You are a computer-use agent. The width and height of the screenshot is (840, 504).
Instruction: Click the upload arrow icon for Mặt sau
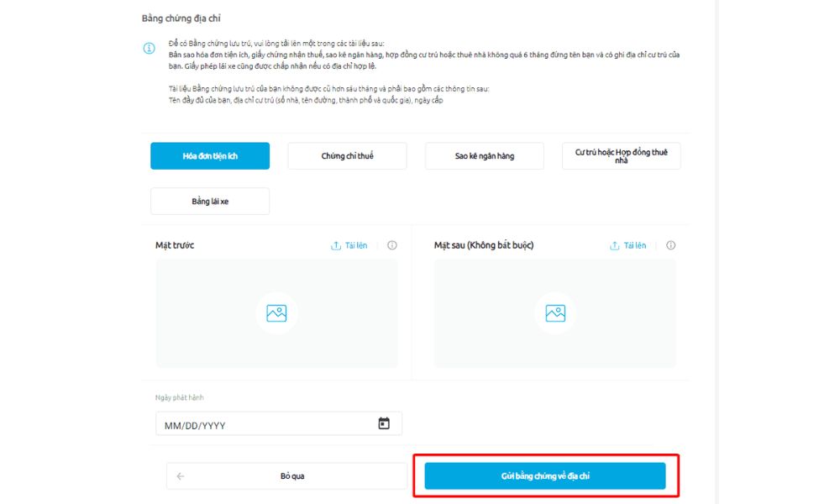coord(615,246)
